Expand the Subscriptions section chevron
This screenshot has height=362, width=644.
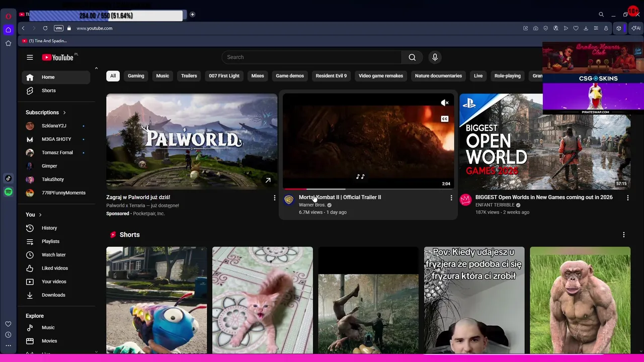64,113
